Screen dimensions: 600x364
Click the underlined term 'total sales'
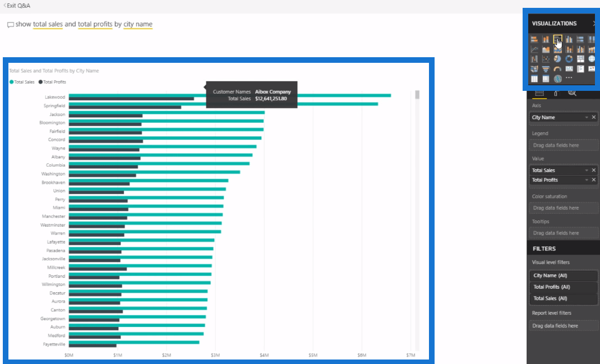[48, 24]
